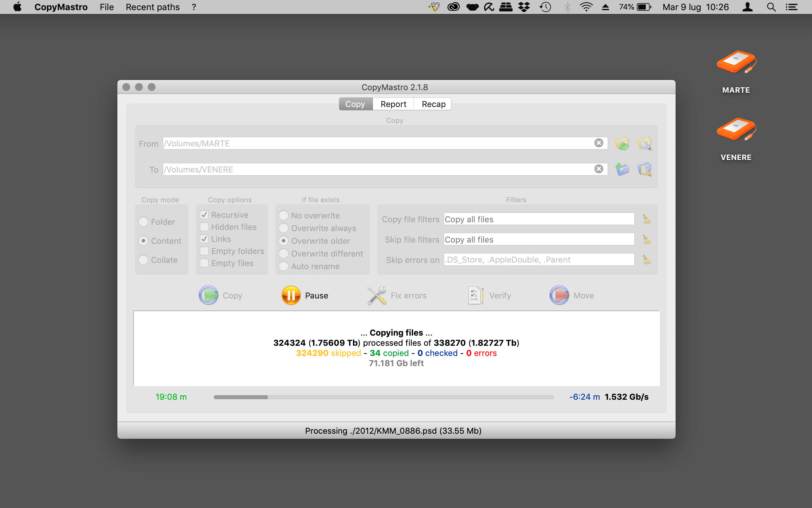Image resolution: width=812 pixels, height=508 pixels.
Task: Click the Verify checklist icon
Action: (475, 295)
